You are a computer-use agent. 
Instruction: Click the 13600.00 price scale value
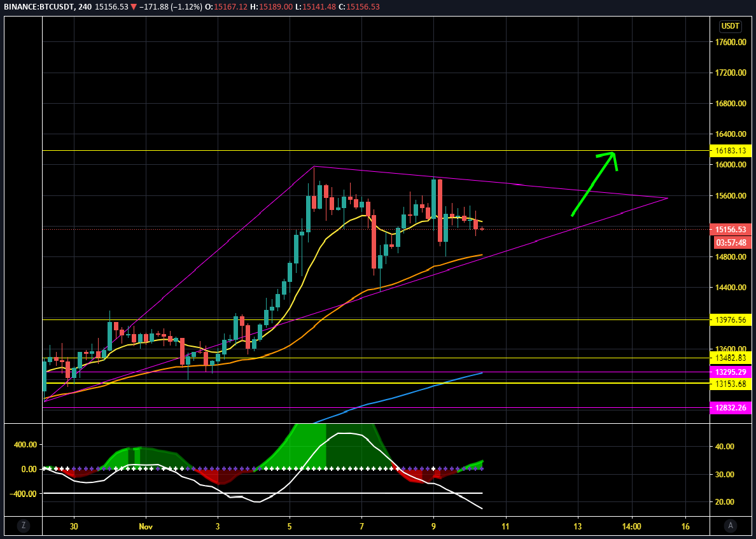[x=731, y=349]
